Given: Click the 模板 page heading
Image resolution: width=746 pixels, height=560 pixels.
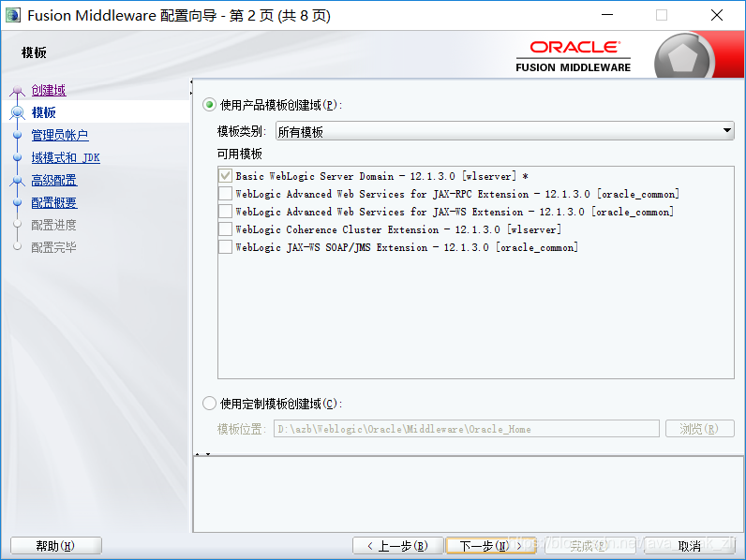Looking at the screenshot, I should click(x=34, y=52).
